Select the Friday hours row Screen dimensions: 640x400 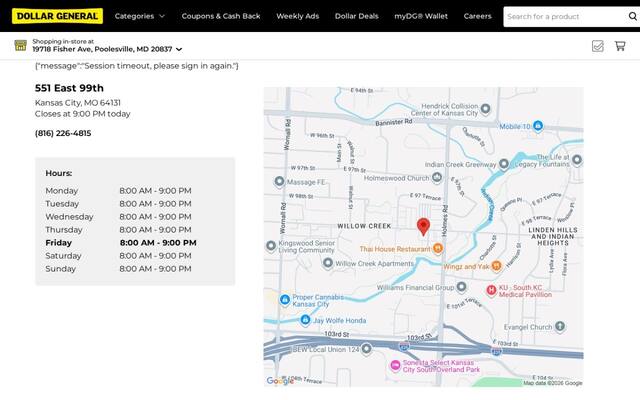tap(121, 243)
